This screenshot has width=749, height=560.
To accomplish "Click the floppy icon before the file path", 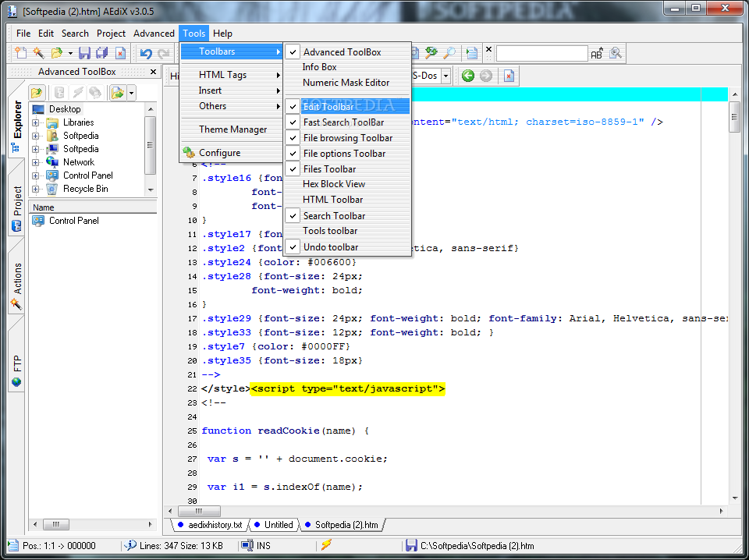I will click(x=411, y=545).
